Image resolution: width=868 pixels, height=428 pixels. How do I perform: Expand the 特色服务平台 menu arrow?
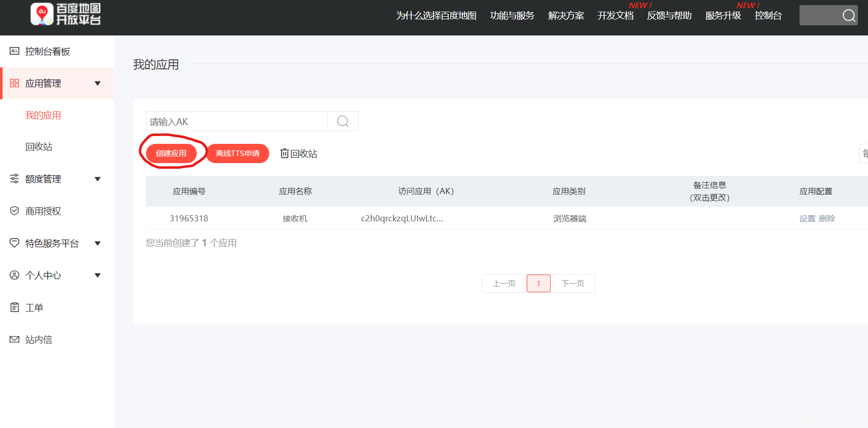point(98,244)
